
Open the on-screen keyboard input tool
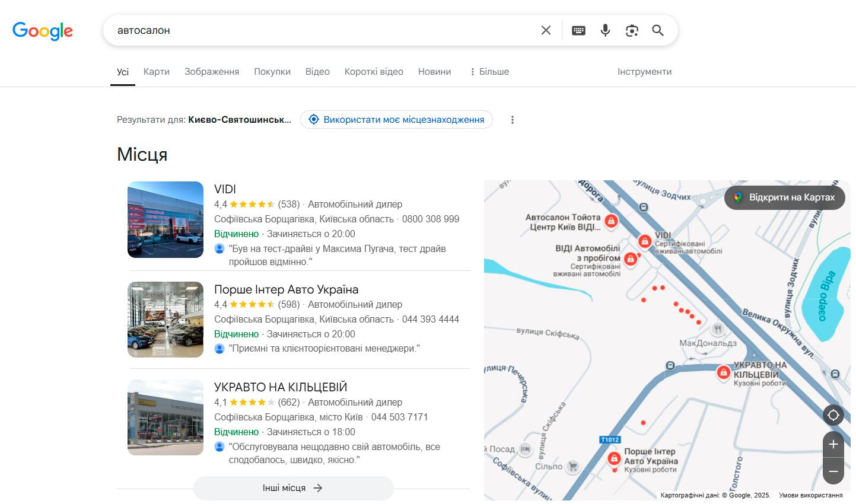(x=578, y=30)
